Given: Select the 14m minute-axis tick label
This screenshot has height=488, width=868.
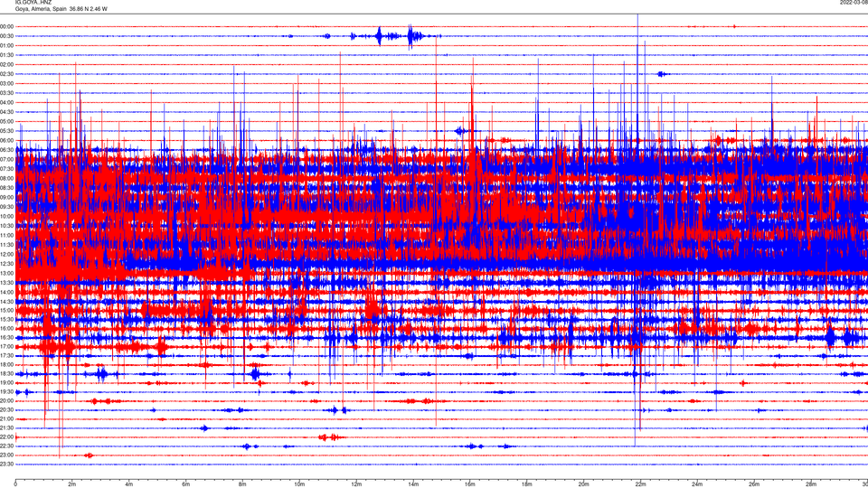Looking at the screenshot, I should coord(413,484).
